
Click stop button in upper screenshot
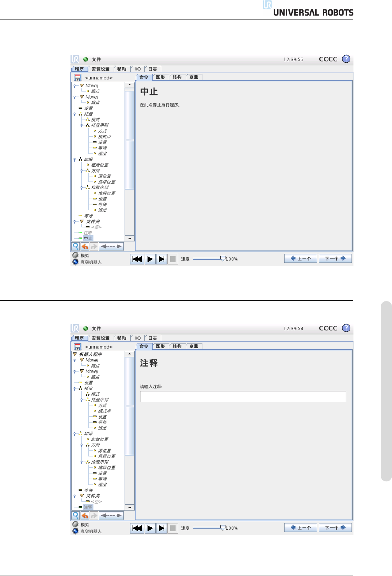[173, 259]
